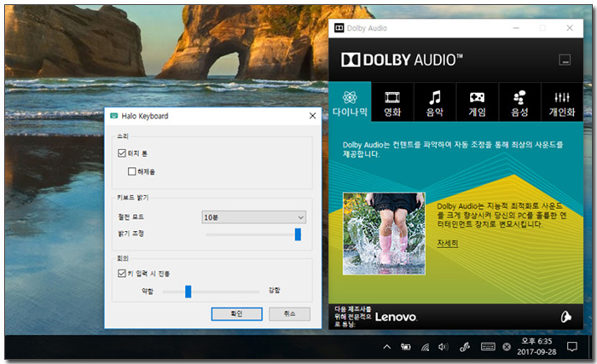Click the Dolby Audio title bar logo icon
Screen dimensions: 597x364
coord(339,28)
